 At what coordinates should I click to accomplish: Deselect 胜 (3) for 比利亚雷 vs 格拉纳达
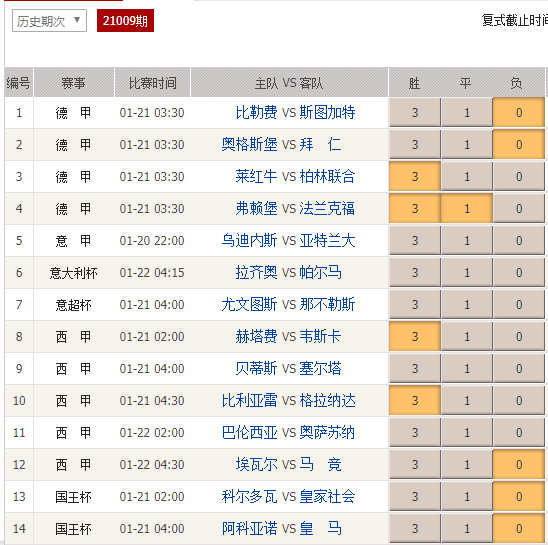click(x=414, y=400)
